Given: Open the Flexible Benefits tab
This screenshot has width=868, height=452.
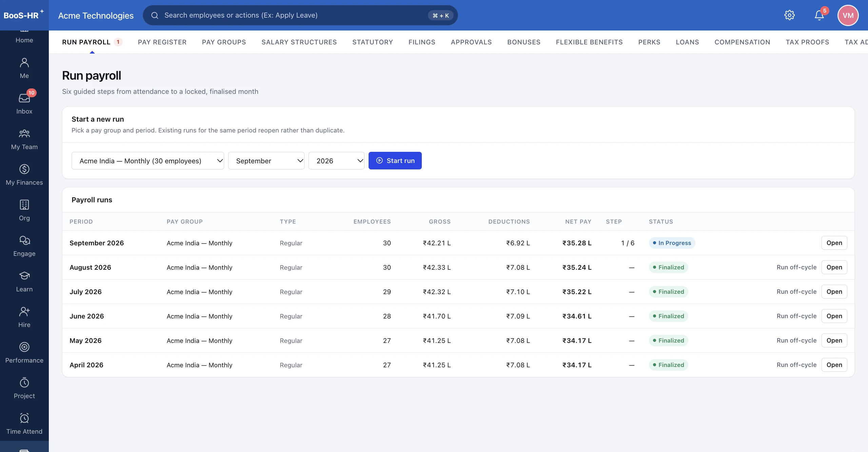Looking at the screenshot, I should [x=589, y=42].
